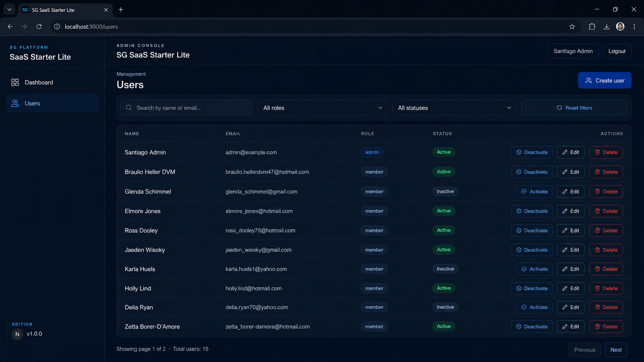Open the browser downloads icon
The image size is (644, 362).
(607, 27)
